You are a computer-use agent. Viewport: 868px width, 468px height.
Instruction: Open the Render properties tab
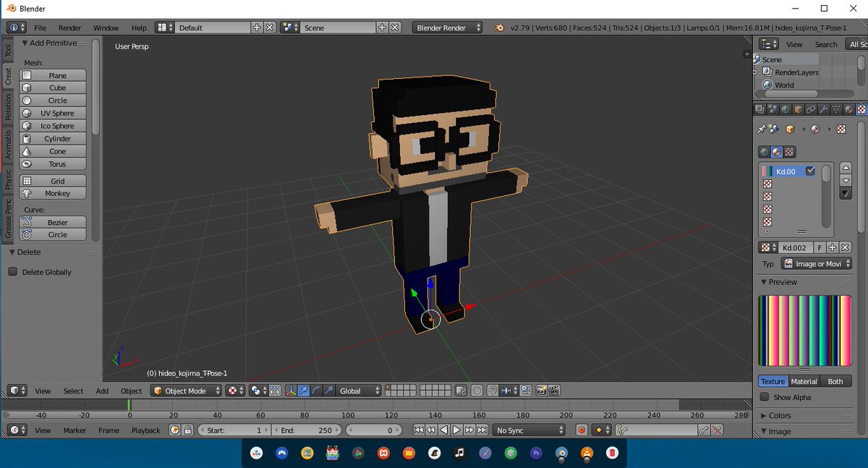click(x=759, y=109)
